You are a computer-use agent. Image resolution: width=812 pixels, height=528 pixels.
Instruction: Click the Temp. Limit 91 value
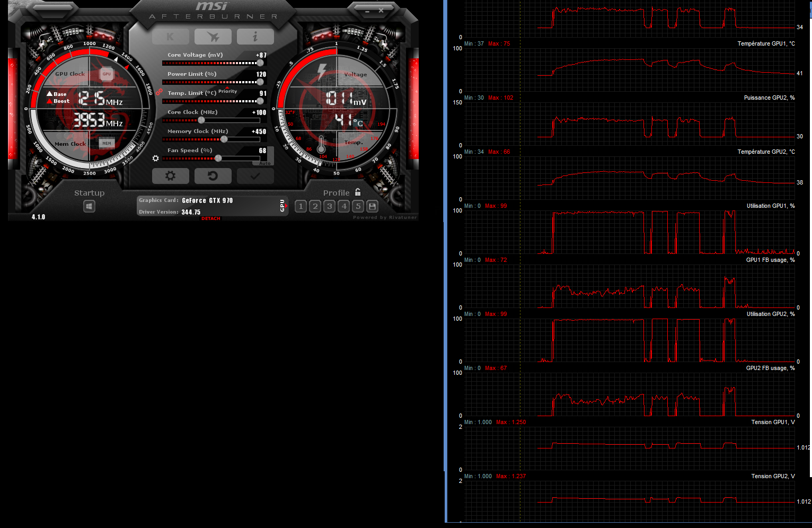pyautogui.click(x=263, y=93)
